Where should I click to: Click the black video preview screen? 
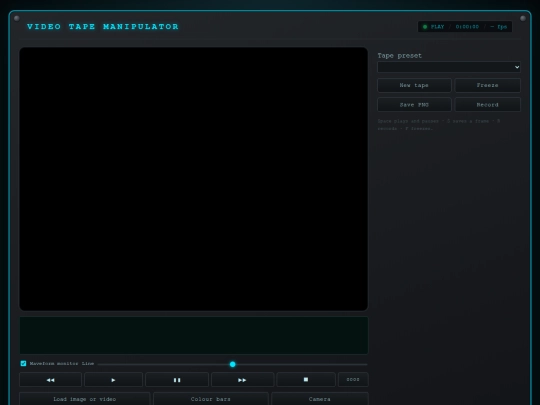(x=194, y=179)
